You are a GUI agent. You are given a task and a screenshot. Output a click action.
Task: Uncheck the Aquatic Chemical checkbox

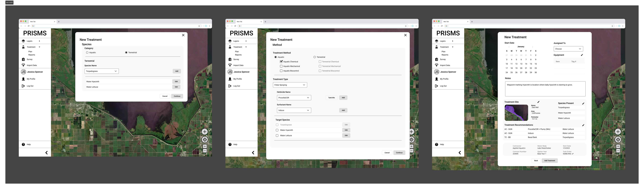(x=281, y=62)
